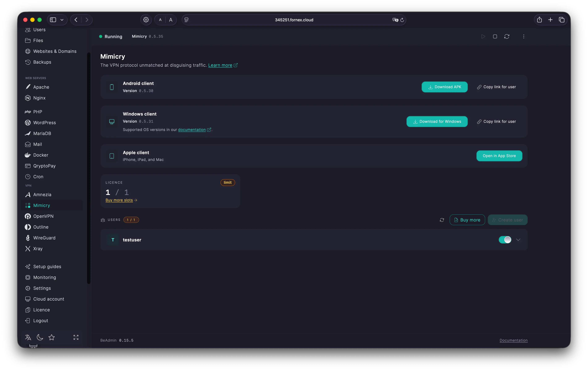588x371 pixels.
Task: Change interface language via translate icon
Action: 28,337
